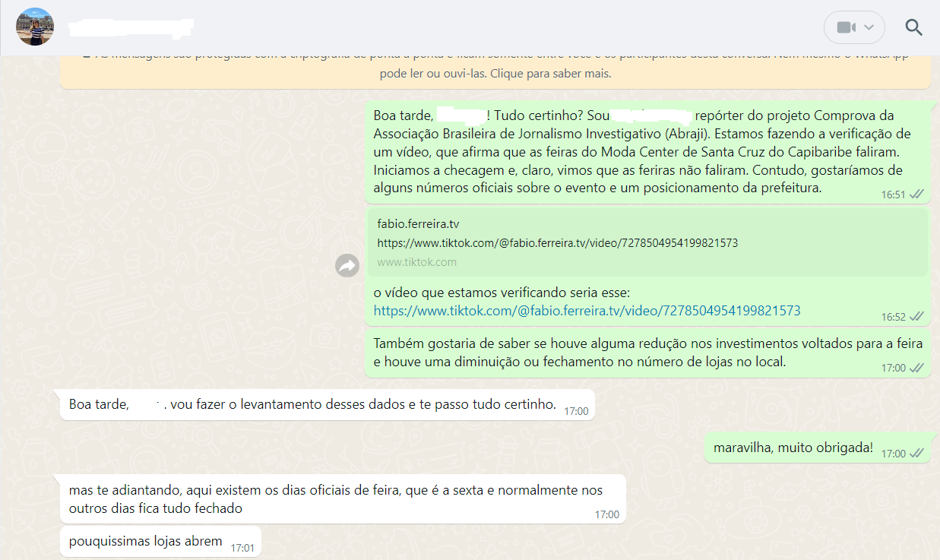This screenshot has width=940, height=560.
Task: Click the plain URL text inside preview card
Action: (557, 243)
